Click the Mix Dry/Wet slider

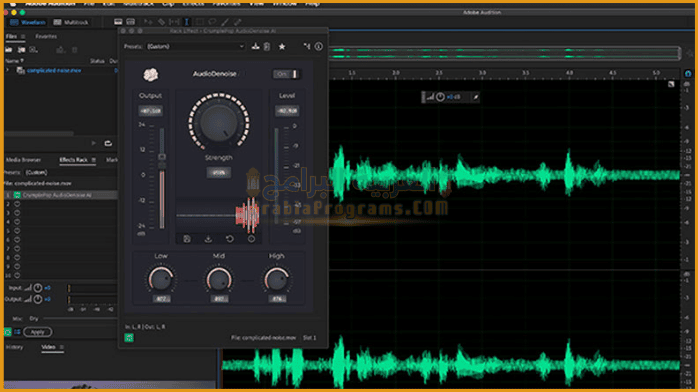coord(80,319)
